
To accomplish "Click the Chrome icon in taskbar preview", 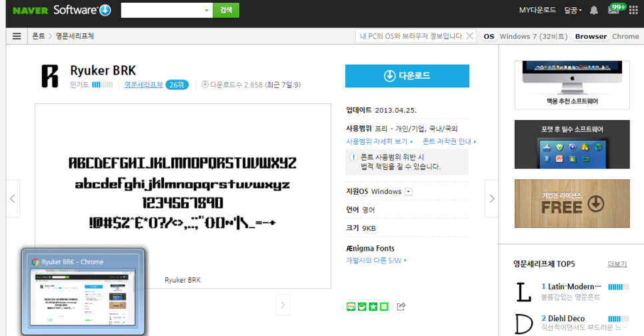I will (x=35, y=261).
